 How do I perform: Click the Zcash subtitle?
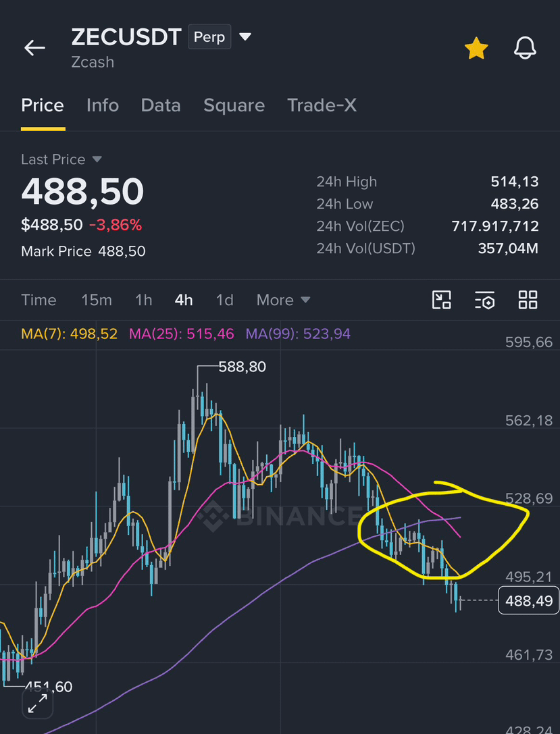(93, 62)
